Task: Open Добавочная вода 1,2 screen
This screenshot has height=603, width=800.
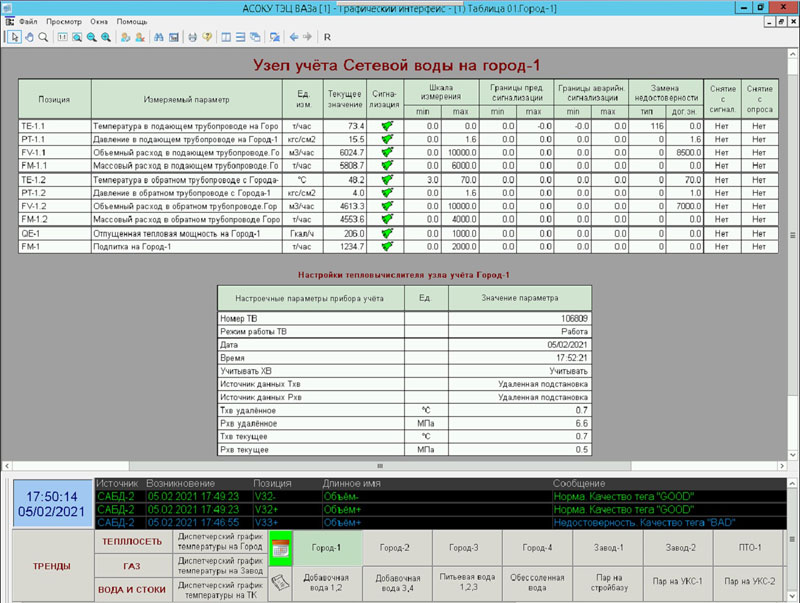Action: click(x=327, y=583)
